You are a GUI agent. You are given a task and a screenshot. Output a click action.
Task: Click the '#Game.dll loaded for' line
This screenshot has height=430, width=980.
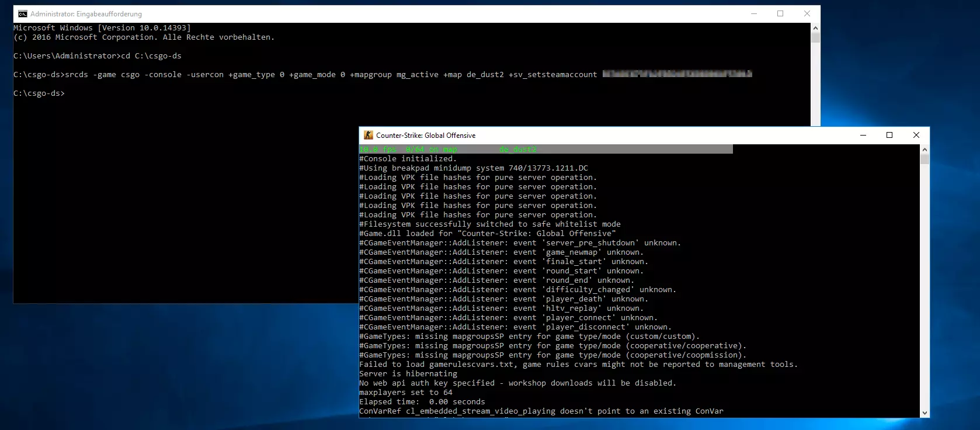pos(488,233)
